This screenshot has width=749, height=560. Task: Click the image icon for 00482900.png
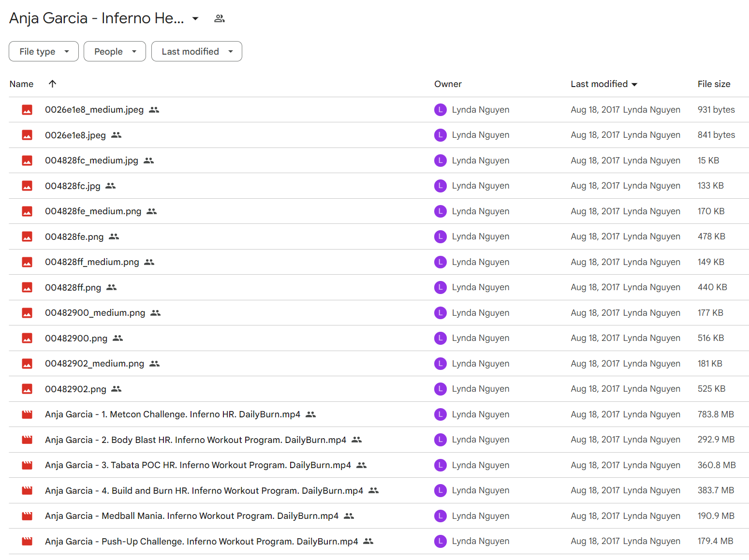pyautogui.click(x=27, y=338)
